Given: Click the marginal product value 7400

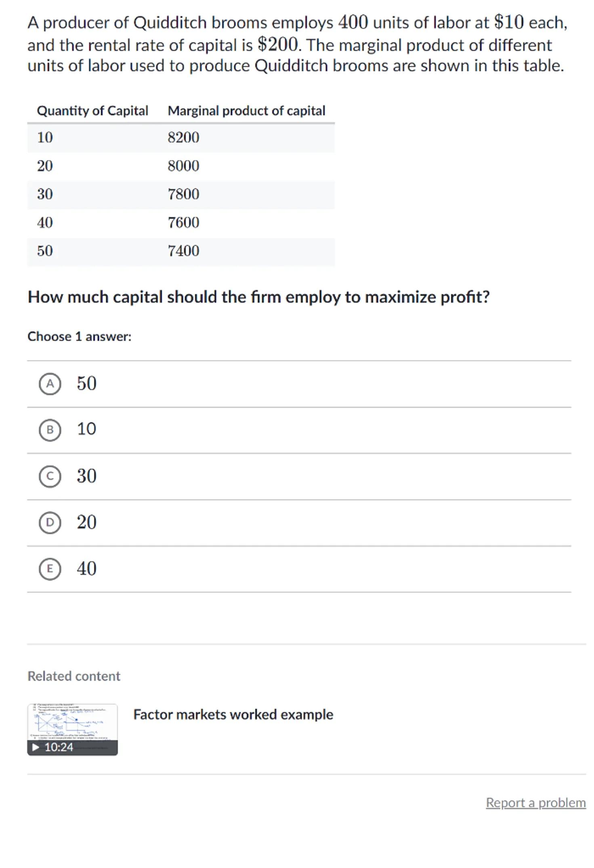Looking at the screenshot, I should click(184, 251).
